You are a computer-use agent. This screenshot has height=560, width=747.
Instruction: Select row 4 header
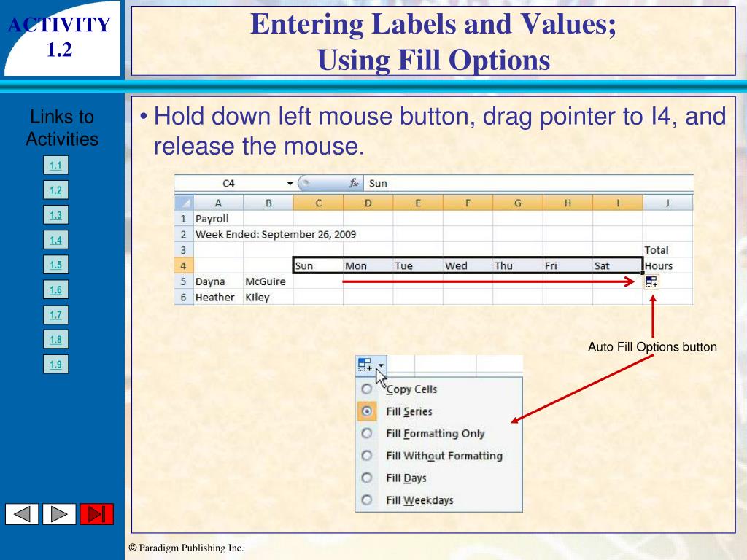[184, 265]
